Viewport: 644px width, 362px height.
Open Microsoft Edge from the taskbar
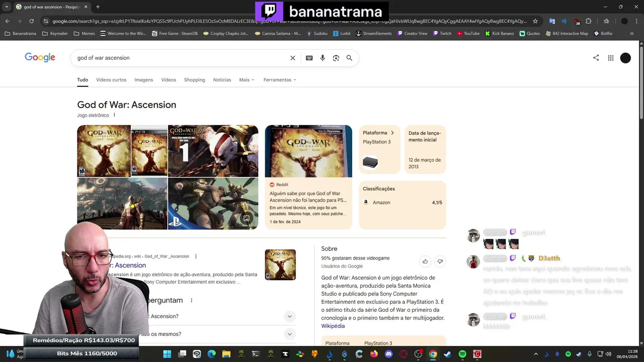point(211,354)
